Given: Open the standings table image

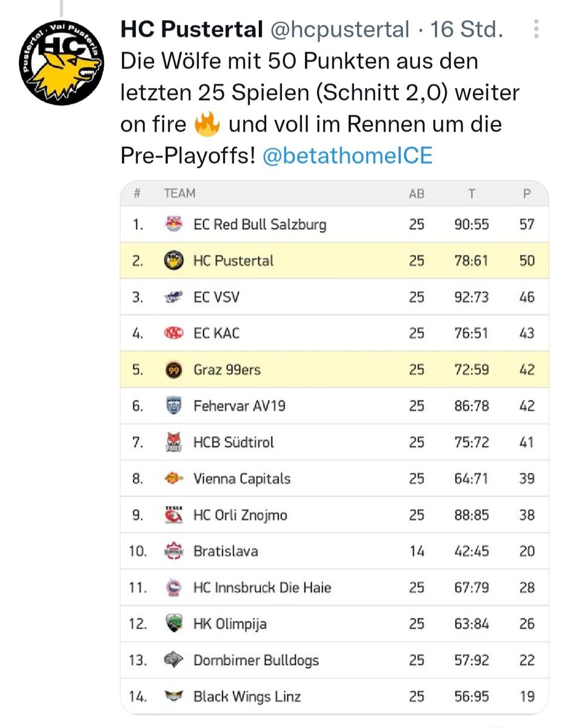Looking at the screenshot, I should click(334, 448).
